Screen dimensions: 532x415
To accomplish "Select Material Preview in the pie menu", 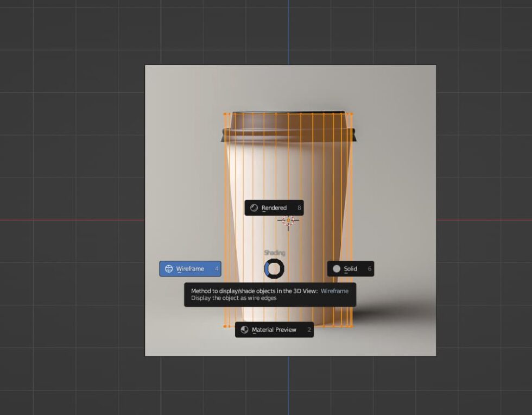I will (x=274, y=330).
